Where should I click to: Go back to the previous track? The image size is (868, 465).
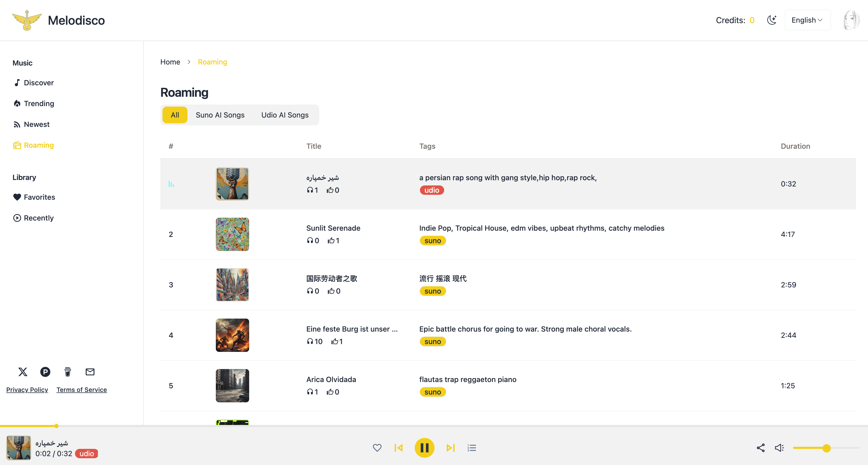pyautogui.click(x=399, y=448)
